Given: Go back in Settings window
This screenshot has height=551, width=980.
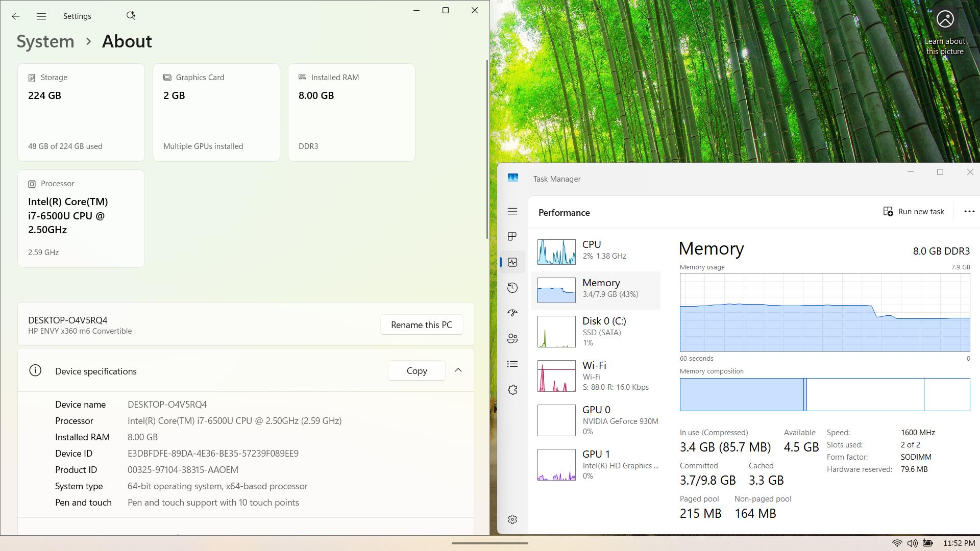Looking at the screenshot, I should click(x=16, y=16).
